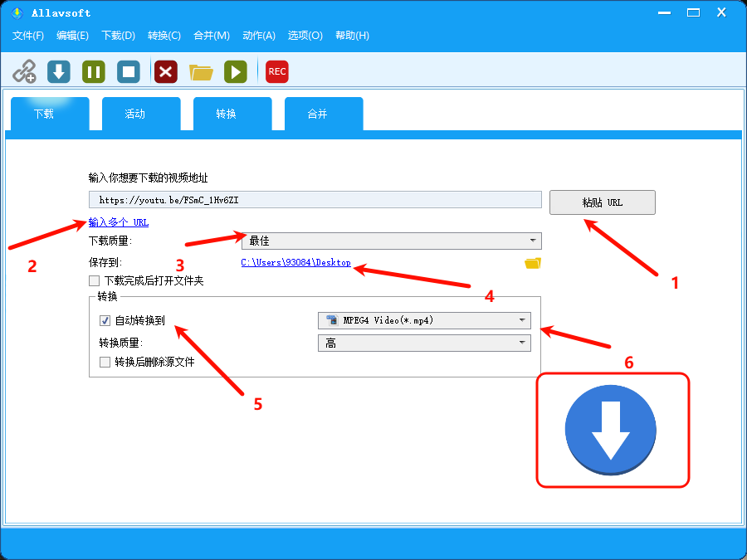747x560 pixels.
Task: Click the add URL link icon in toolbar
Action: pos(24,71)
